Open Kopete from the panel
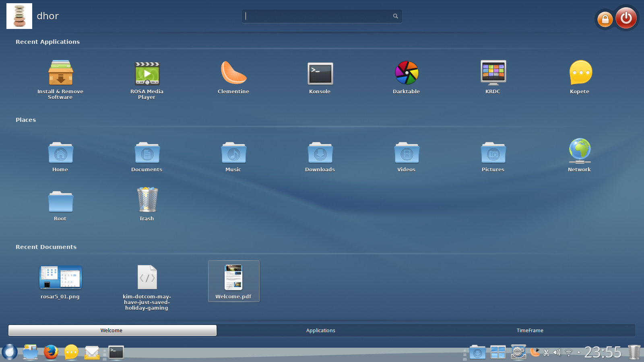Viewport: 644px width, 362px height. pos(71,352)
